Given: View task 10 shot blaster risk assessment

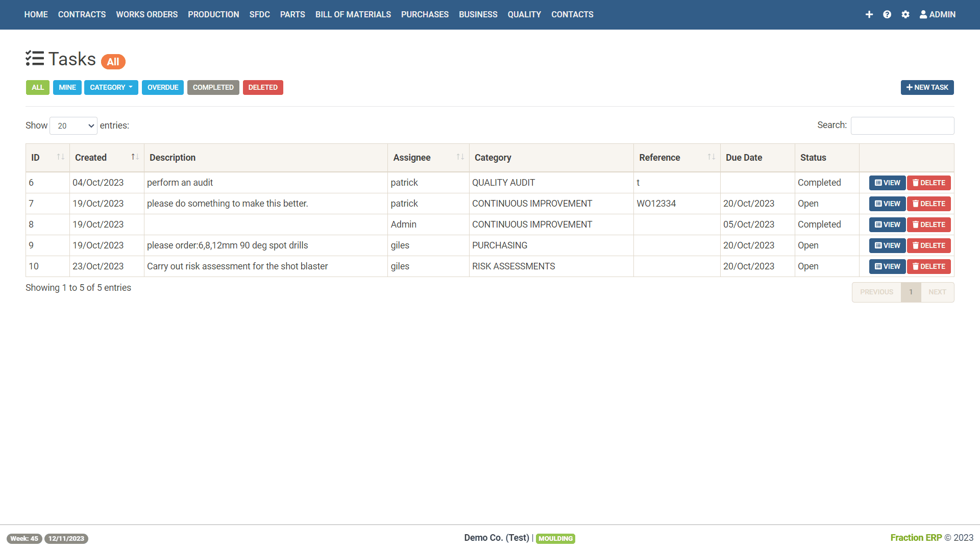Looking at the screenshot, I should coord(888,266).
